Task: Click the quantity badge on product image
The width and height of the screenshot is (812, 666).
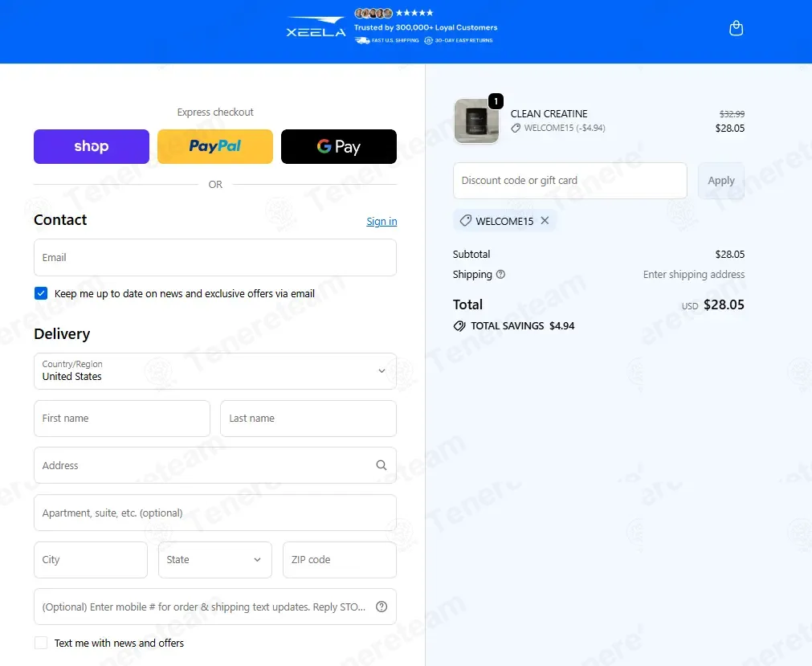Action: click(496, 101)
